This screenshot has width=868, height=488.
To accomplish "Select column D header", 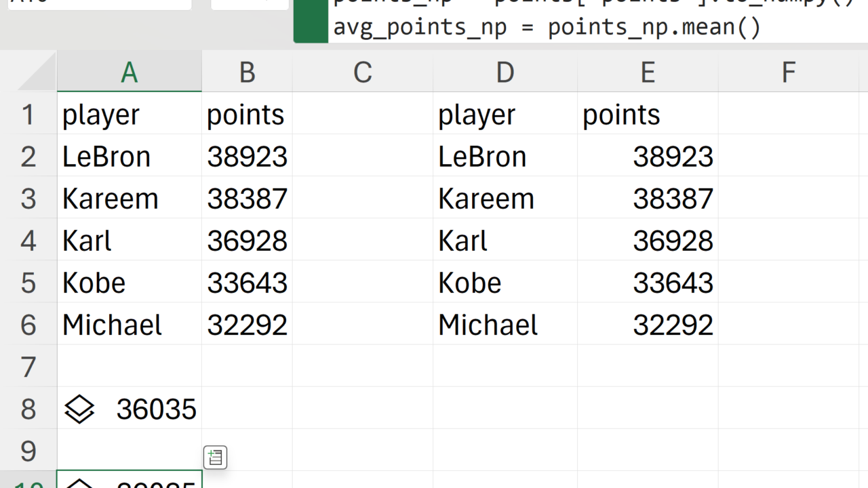I will (x=505, y=72).
